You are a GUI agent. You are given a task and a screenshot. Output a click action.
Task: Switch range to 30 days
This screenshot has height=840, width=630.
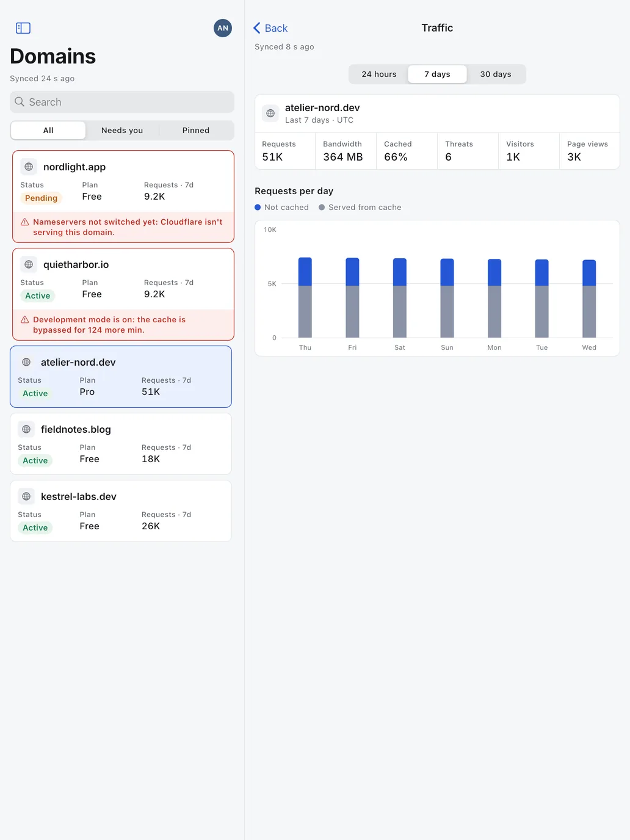point(496,74)
